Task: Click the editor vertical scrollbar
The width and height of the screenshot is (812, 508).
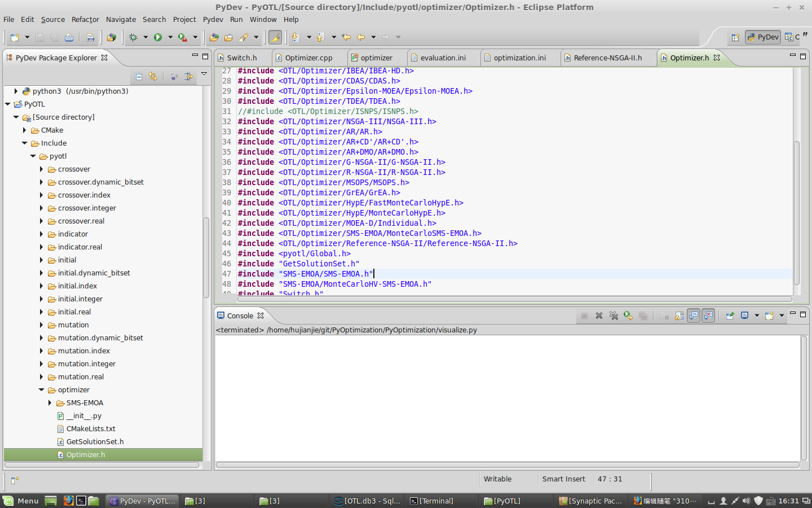Action: [797, 213]
